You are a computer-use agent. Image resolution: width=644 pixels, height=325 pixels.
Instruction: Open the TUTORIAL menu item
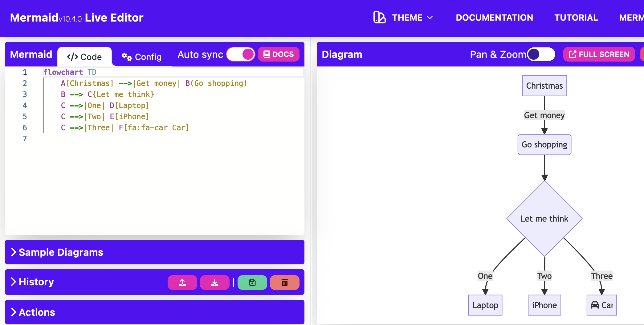(576, 18)
